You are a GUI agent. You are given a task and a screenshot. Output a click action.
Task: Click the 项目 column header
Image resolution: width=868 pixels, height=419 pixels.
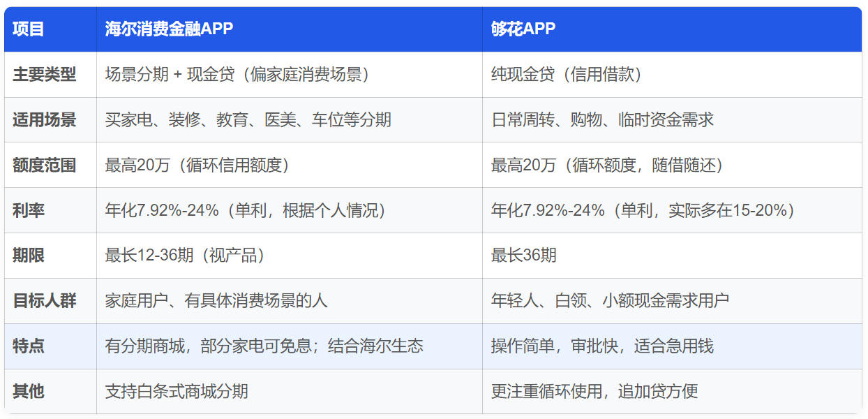tap(29, 29)
